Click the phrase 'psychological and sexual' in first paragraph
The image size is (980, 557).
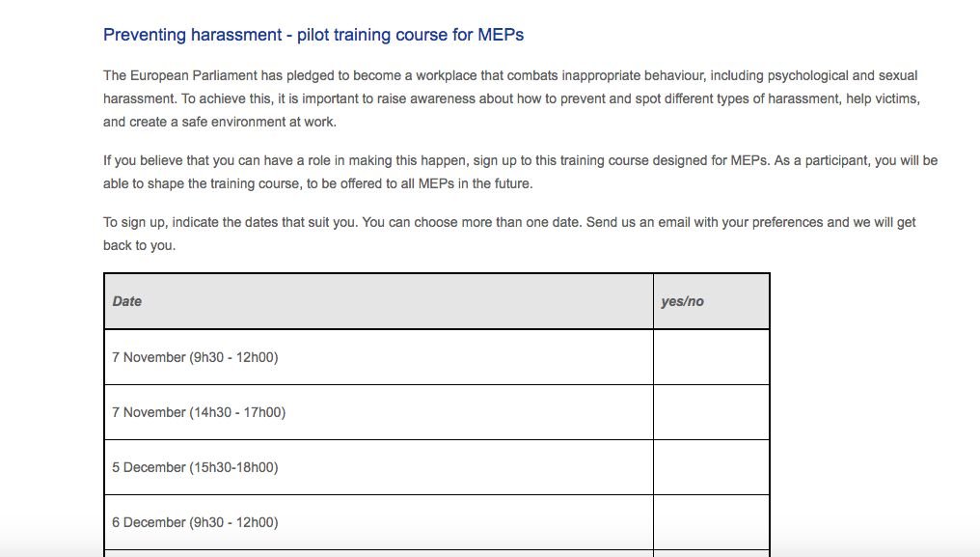tap(842, 75)
